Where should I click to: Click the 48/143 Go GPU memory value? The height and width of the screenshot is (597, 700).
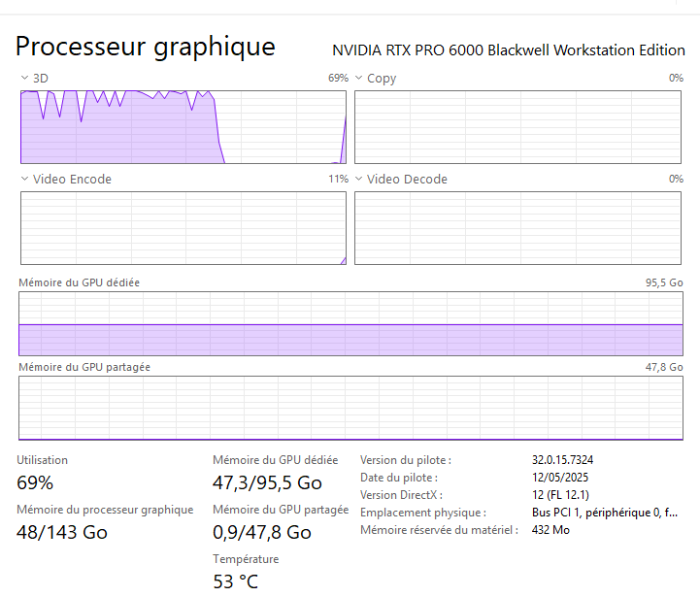pos(62,532)
